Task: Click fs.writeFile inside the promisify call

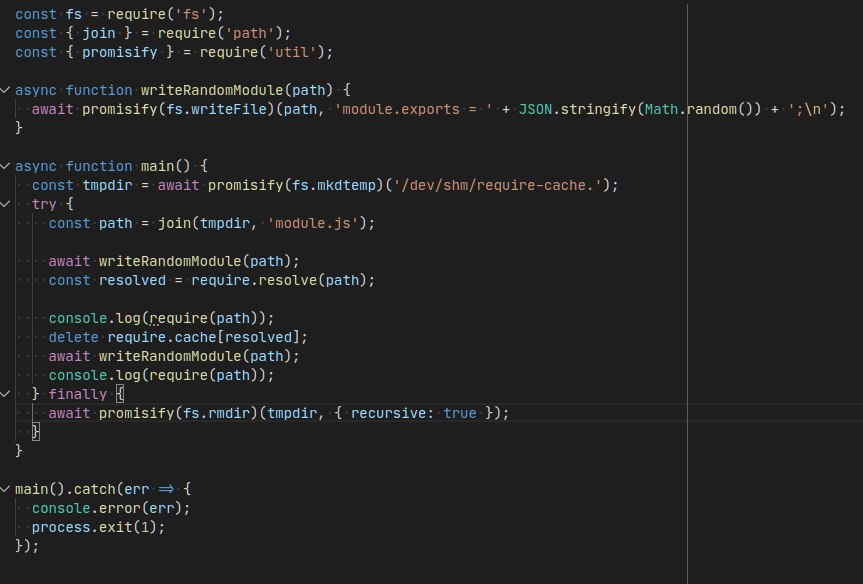Action: pos(216,109)
